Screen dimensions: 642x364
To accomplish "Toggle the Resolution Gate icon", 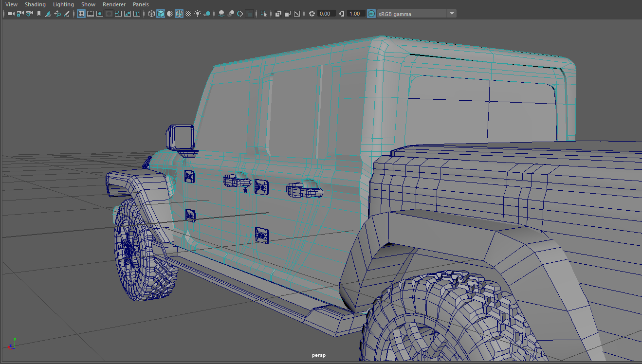I will pos(100,14).
